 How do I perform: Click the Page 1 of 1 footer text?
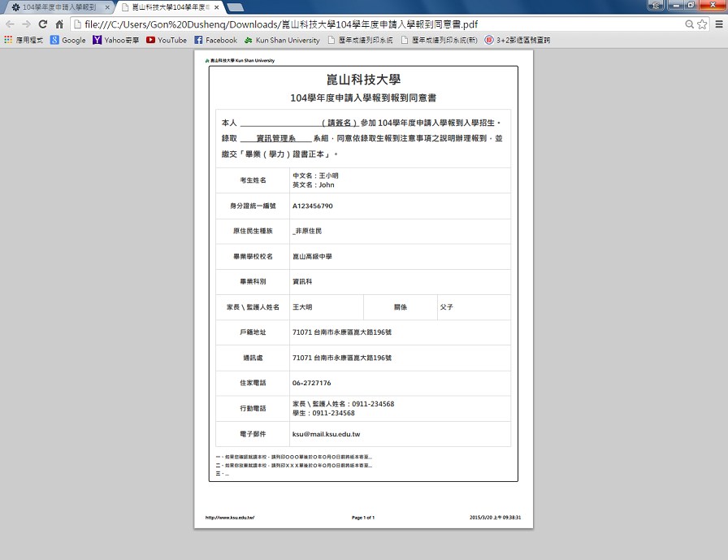pyautogui.click(x=363, y=517)
